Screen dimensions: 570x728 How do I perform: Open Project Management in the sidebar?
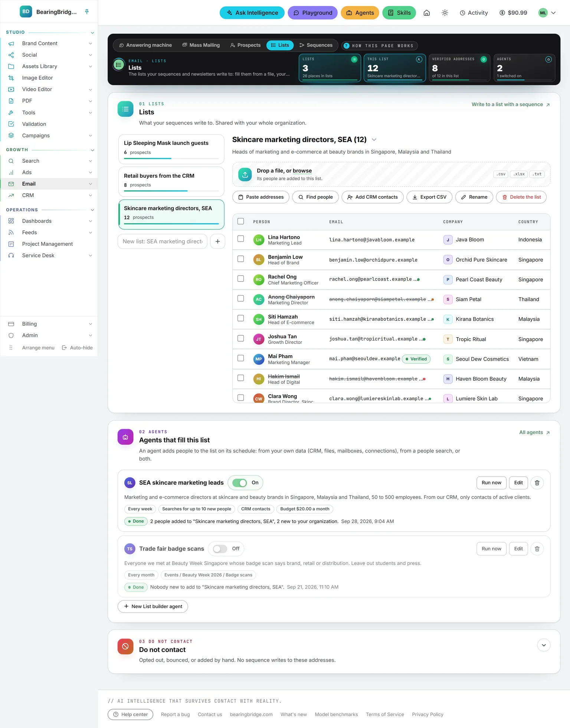click(47, 244)
